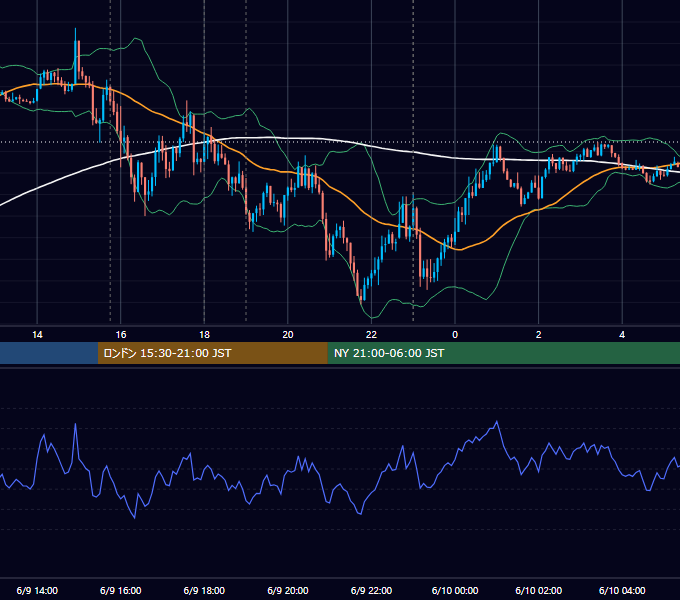This screenshot has width=680, height=600.
Task: Click the 6/9 16:00 date label
Action: (x=121, y=590)
